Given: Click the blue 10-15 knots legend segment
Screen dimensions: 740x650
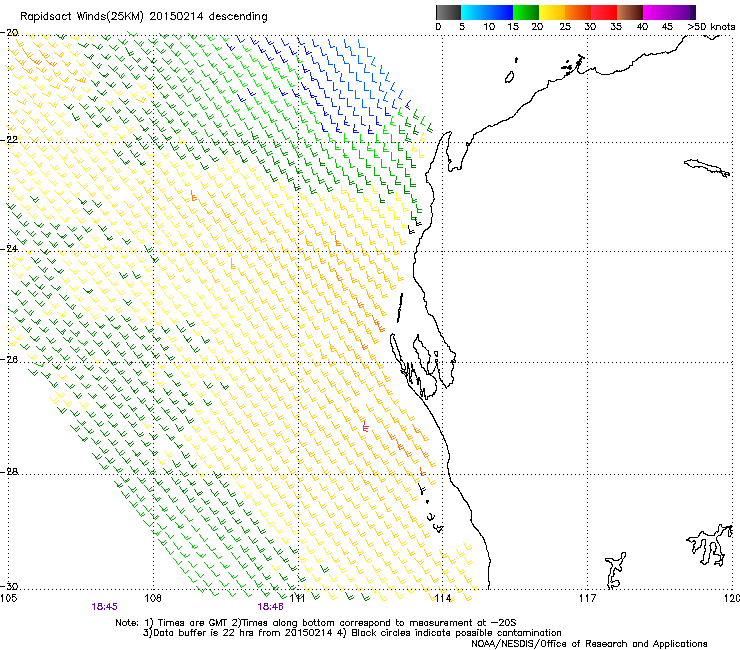Looking at the screenshot, I should click(x=500, y=12).
